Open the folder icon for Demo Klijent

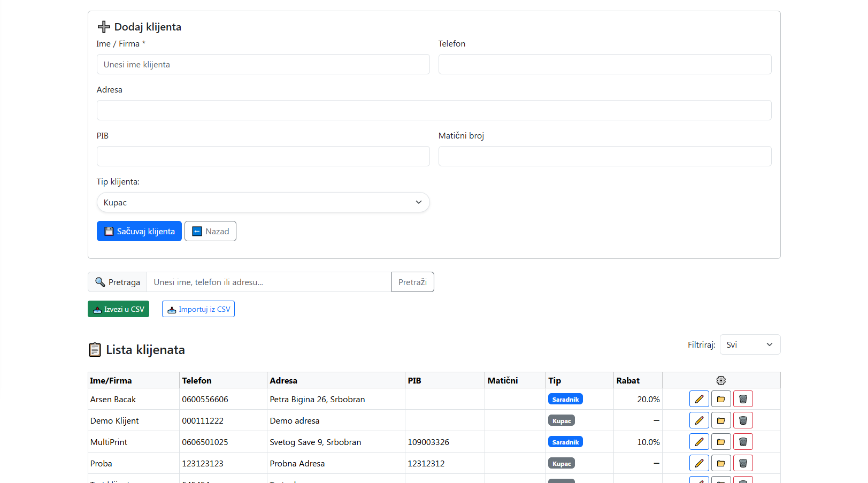pyautogui.click(x=721, y=420)
